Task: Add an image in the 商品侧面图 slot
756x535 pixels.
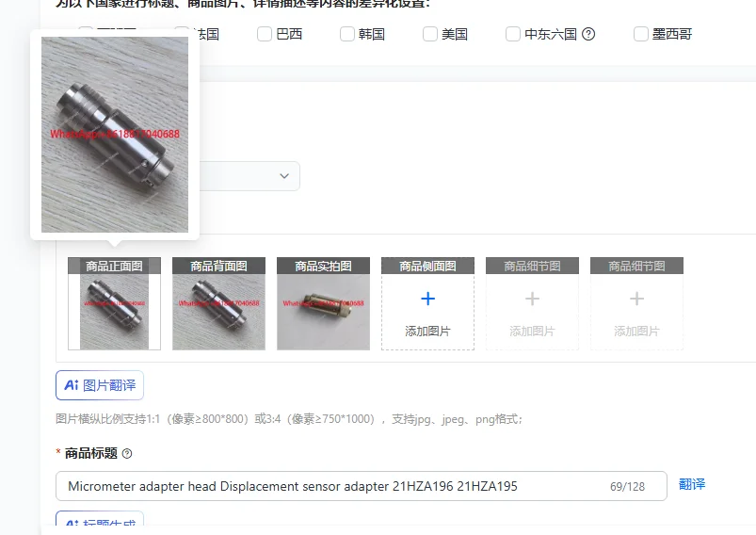Action: (427, 303)
